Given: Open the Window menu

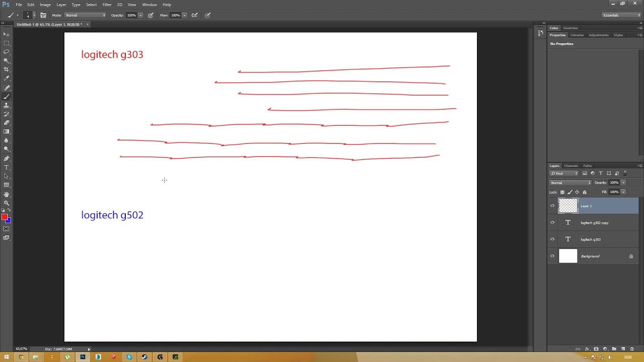Looking at the screenshot, I should 149,5.
